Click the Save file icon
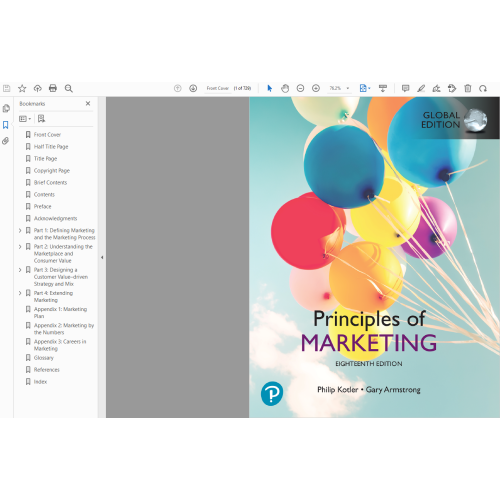Screen dimensions: 500x500 7,88
